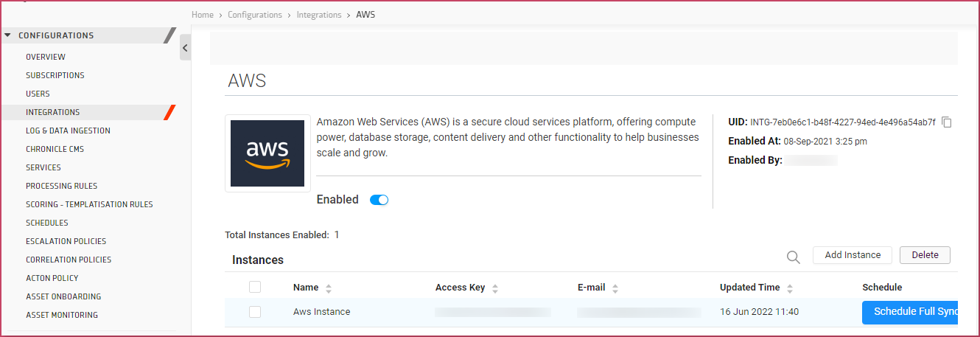
Task: Open Scoring - Templatisation Rules
Action: pyautogui.click(x=89, y=204)
